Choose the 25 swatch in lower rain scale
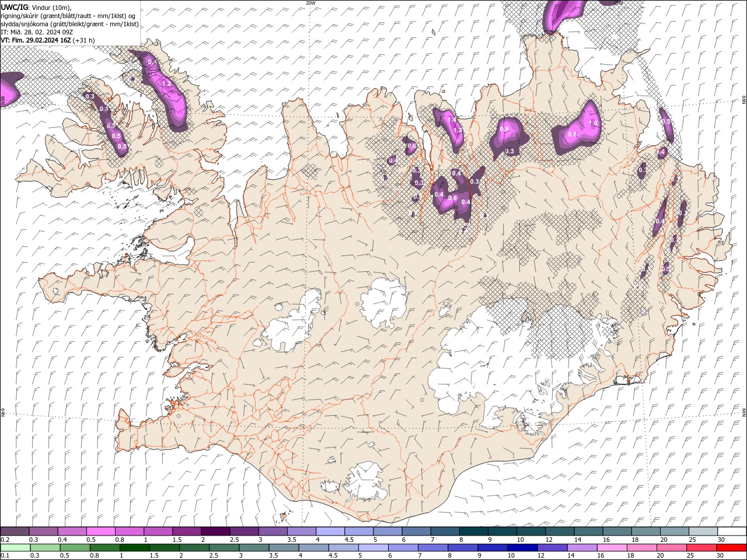 click(x=701, y=548)
